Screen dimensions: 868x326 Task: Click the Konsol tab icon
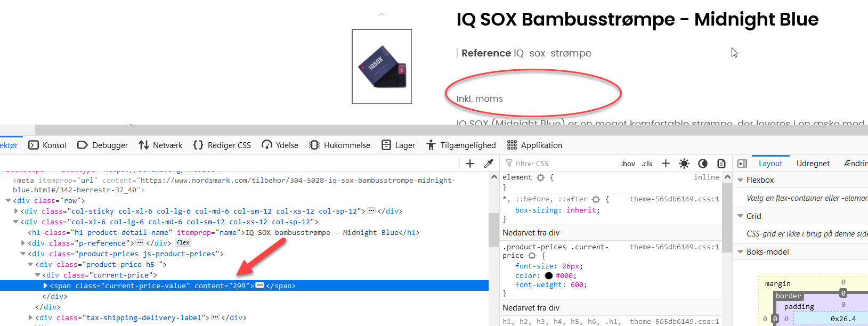[x=34, y=145]
